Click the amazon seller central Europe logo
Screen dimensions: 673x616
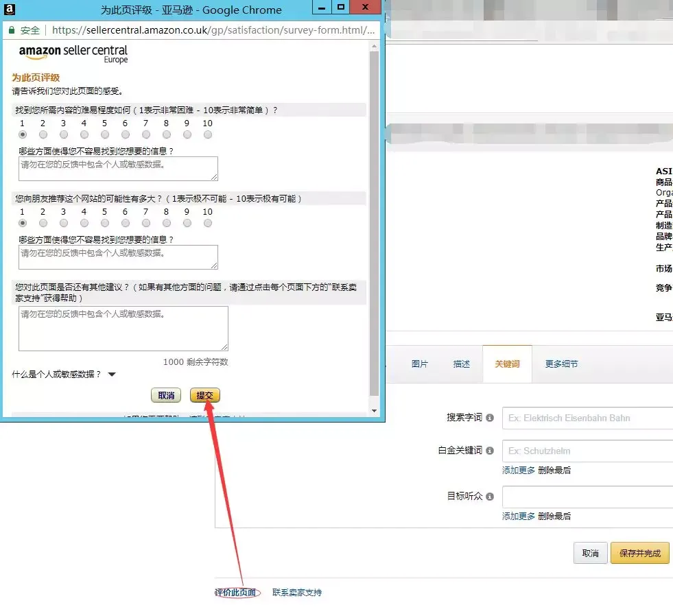click(73, 54)
